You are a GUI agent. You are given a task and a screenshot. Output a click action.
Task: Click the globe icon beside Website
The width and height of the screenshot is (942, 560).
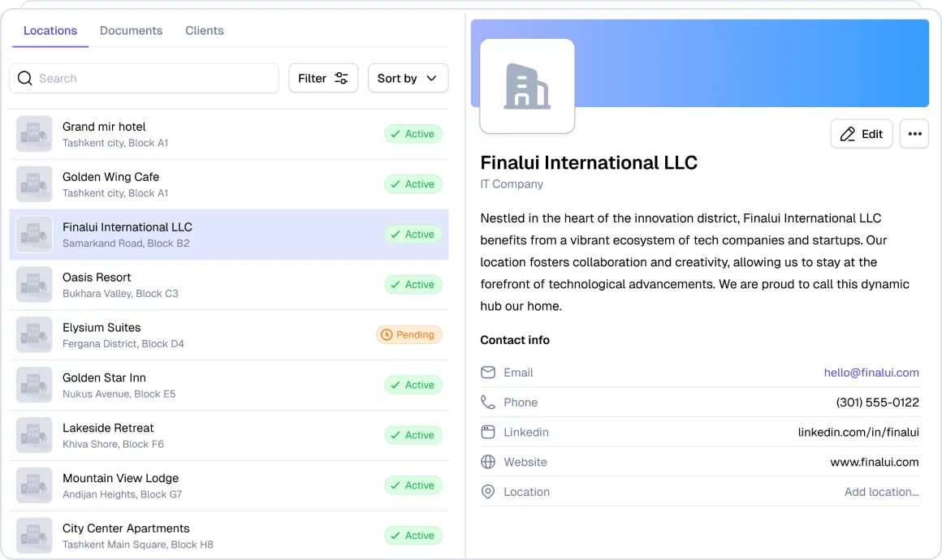(488, 462)
